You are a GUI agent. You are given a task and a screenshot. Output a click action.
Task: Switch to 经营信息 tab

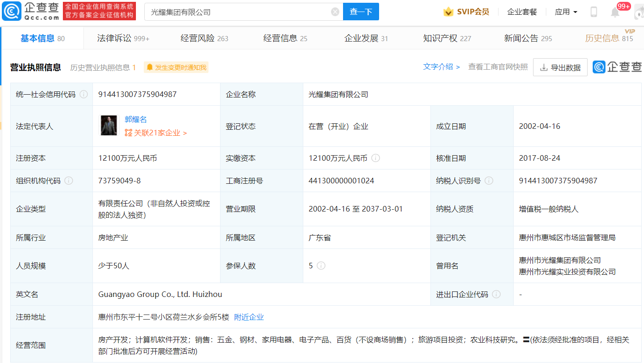(x=285, y=38)
